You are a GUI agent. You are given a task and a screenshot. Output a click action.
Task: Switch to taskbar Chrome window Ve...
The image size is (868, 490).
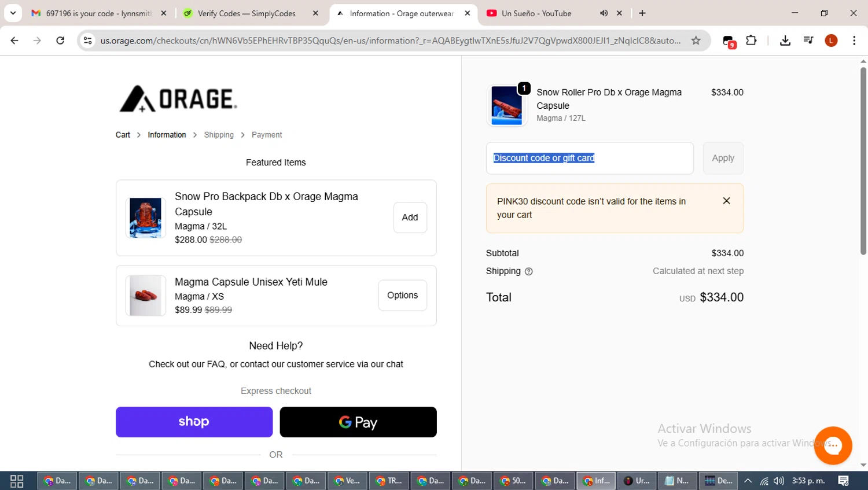pyautogui.click(x=347, y=481)
